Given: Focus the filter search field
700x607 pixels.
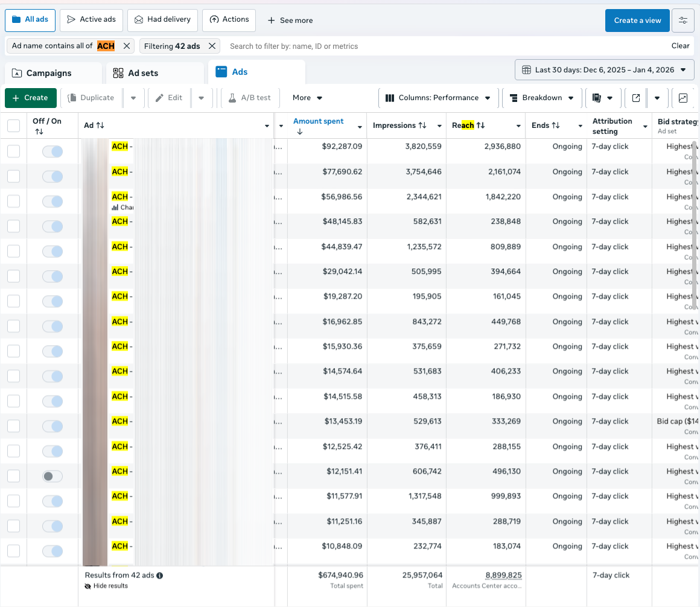Looking at the screenshot, I should (x=447, y=46).
